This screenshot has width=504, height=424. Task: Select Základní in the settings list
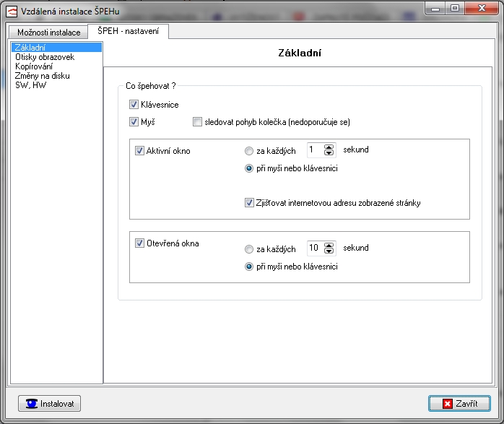[x=56, y=48]
